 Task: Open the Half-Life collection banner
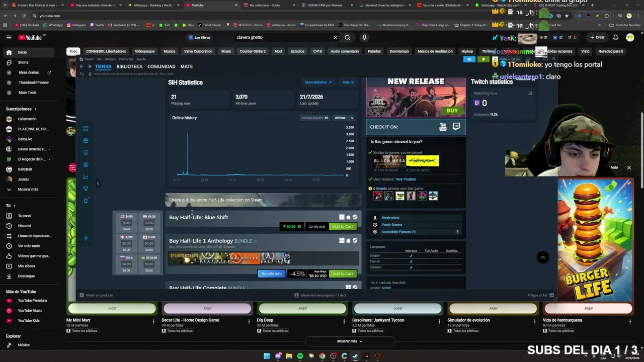pos(263,200)
